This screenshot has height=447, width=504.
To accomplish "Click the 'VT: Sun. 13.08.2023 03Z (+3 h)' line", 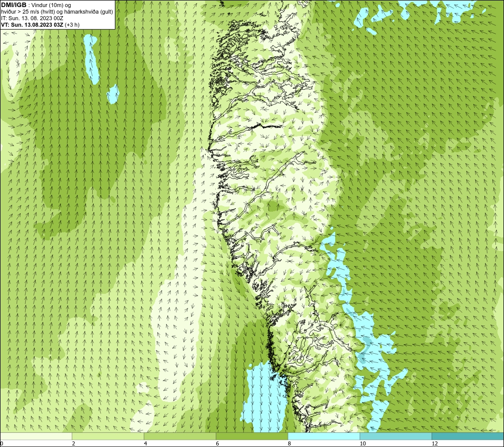I will pyautogui.click(x=40, y=25).
